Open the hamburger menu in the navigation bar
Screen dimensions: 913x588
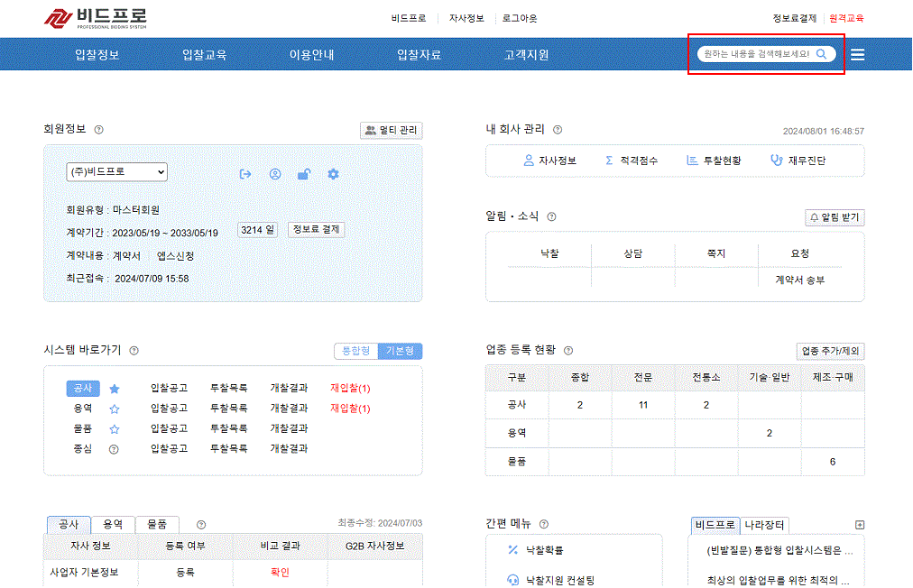857,54
